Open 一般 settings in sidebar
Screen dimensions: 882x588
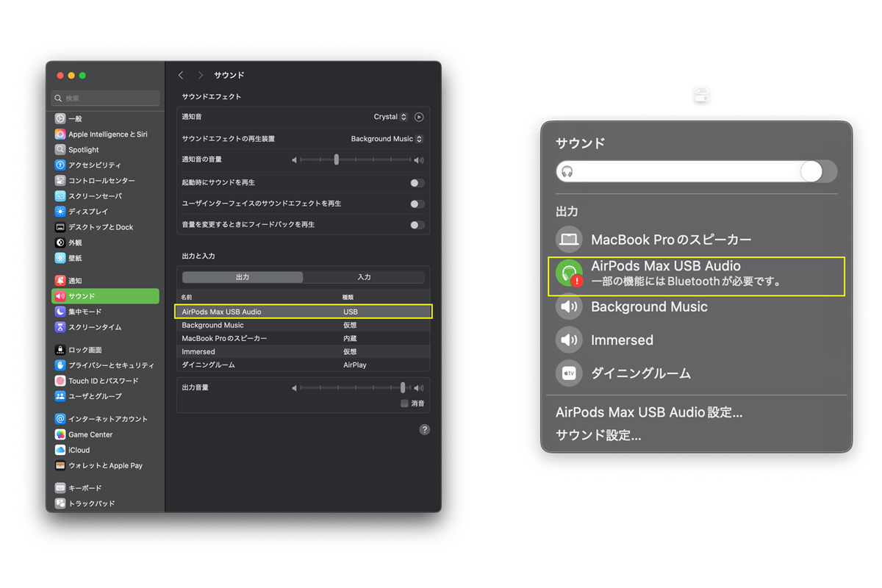point(105,118)
